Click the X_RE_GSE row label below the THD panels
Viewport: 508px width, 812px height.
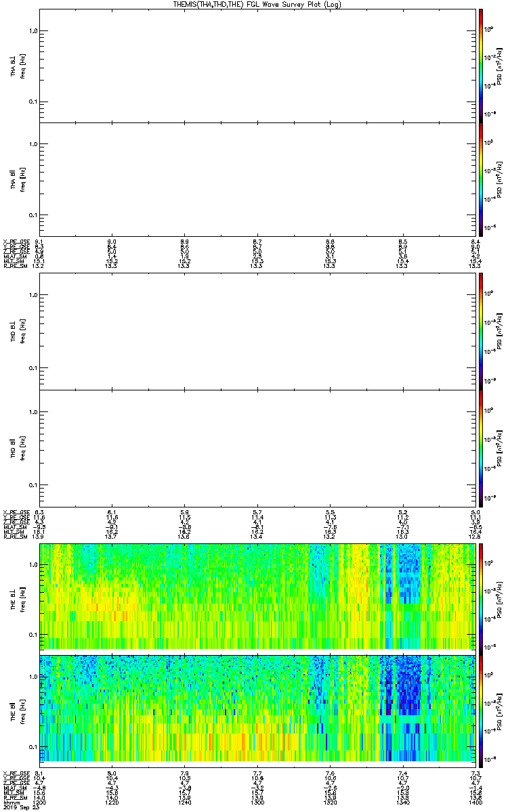coord(15,512)
